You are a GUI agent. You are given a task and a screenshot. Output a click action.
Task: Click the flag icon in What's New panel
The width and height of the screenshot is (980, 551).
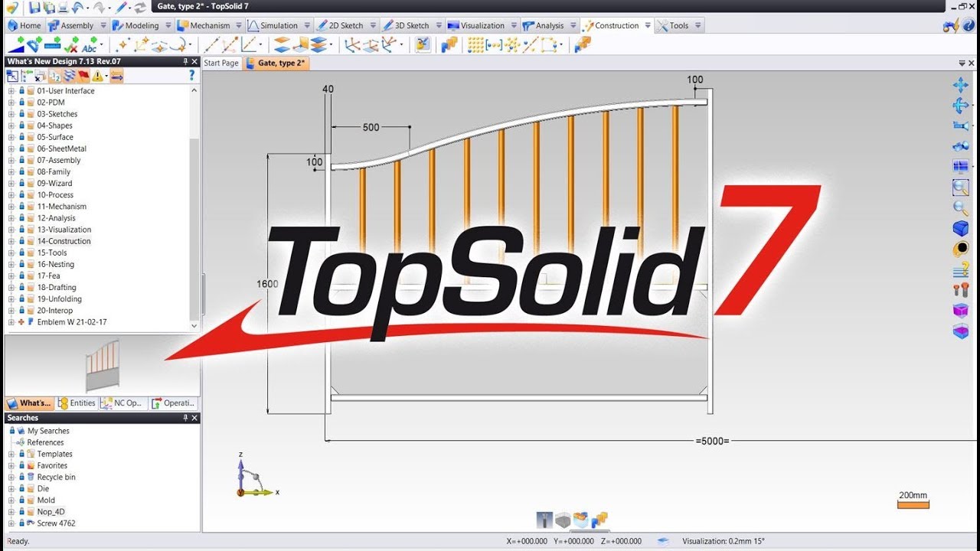(x=83, y=76)
